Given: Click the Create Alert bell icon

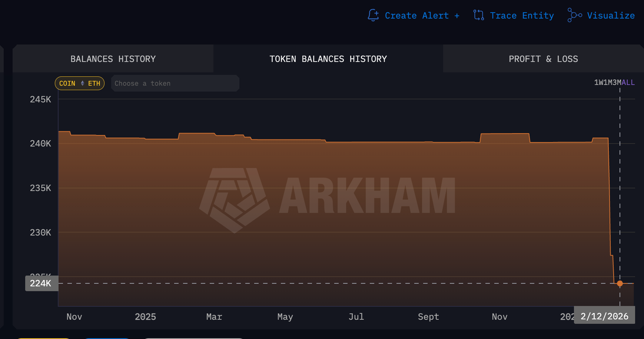Looking at the screenshot, I should click(373, 15).
